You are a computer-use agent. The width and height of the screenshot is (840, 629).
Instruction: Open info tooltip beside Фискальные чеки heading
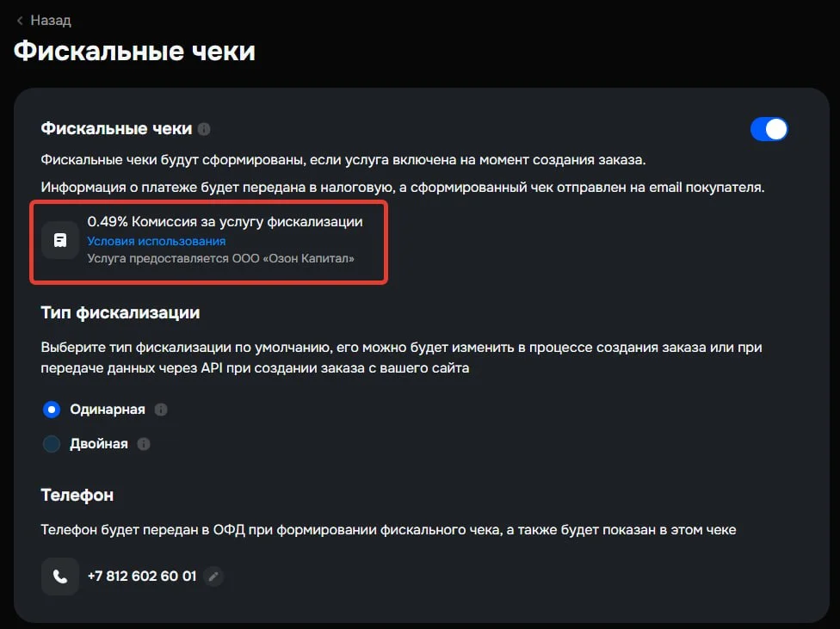(204, 129)
